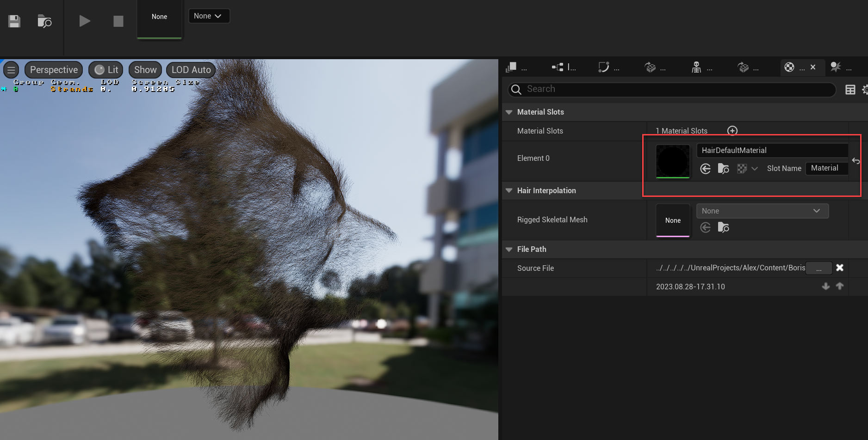The height and width of the screenshot is (440, 868).
Task: Edit the Slot Name field containing Material
Action: pos(826,168)
